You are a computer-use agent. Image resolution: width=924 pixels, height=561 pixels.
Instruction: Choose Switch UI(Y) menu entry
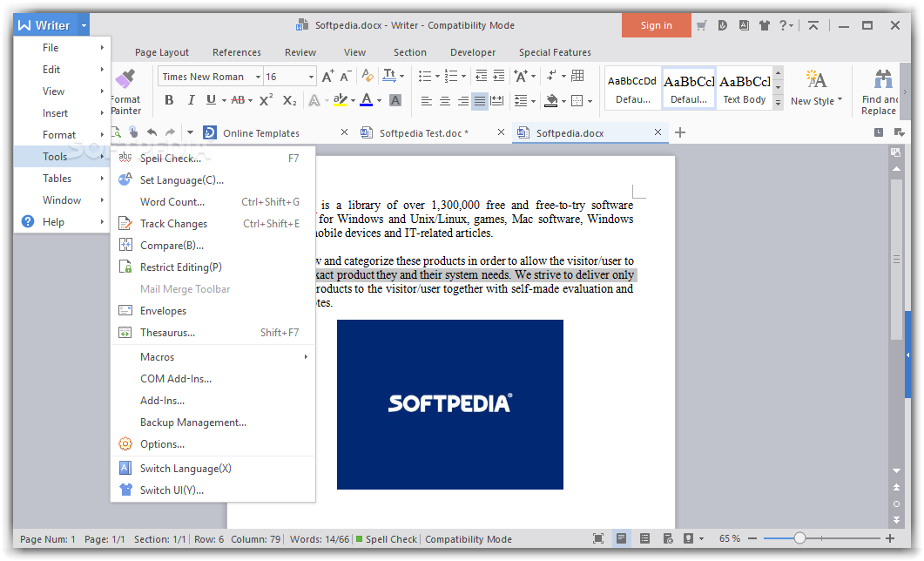pos(212,490)
